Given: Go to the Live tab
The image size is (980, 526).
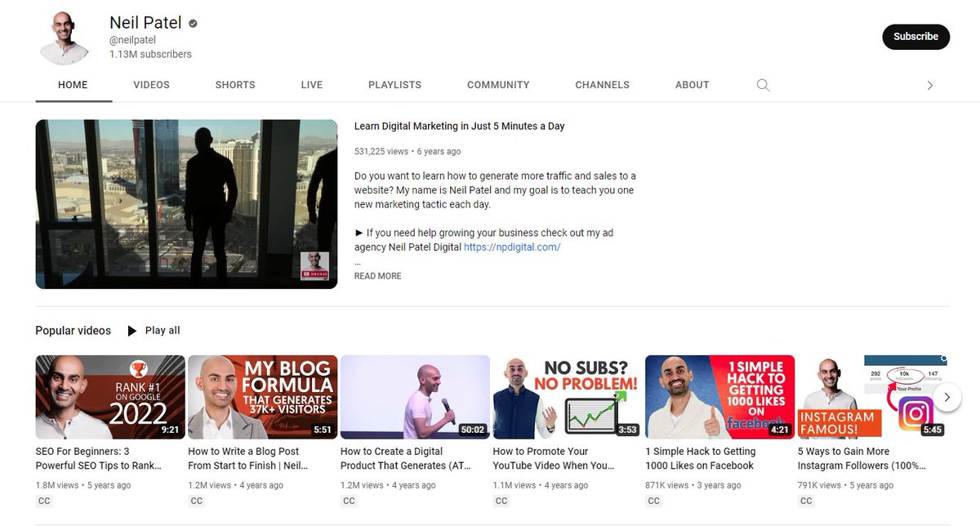Looking at the screenshot, I should [312, 85].
